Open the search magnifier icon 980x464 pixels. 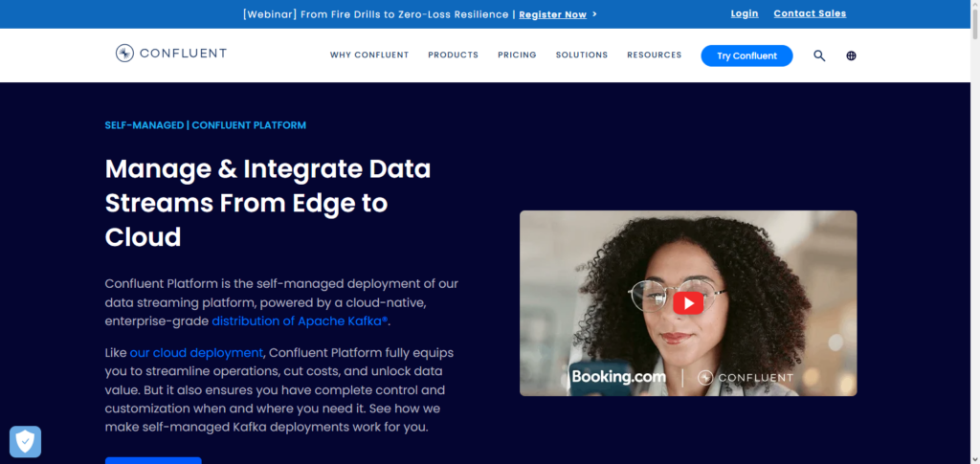819,55
